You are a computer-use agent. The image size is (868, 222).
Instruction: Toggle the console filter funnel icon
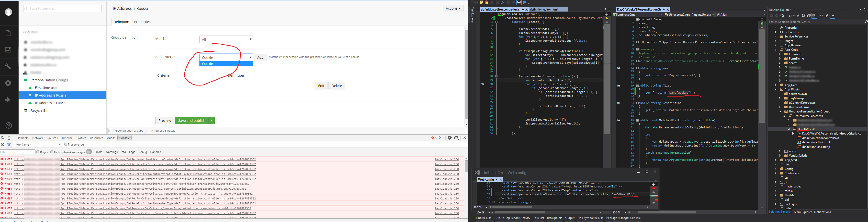pyautogui.click(x=9, y=145)
